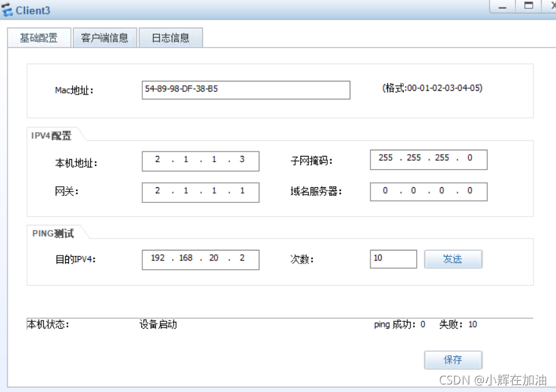The height and width of the screenshot is (392, 556).
Task: Click the Mac地址 label
Action: pos(74,90)
